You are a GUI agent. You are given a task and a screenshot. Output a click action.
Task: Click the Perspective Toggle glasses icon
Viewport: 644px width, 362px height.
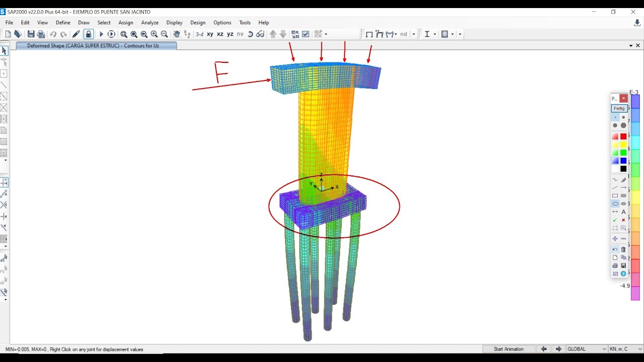click(260, 34)
